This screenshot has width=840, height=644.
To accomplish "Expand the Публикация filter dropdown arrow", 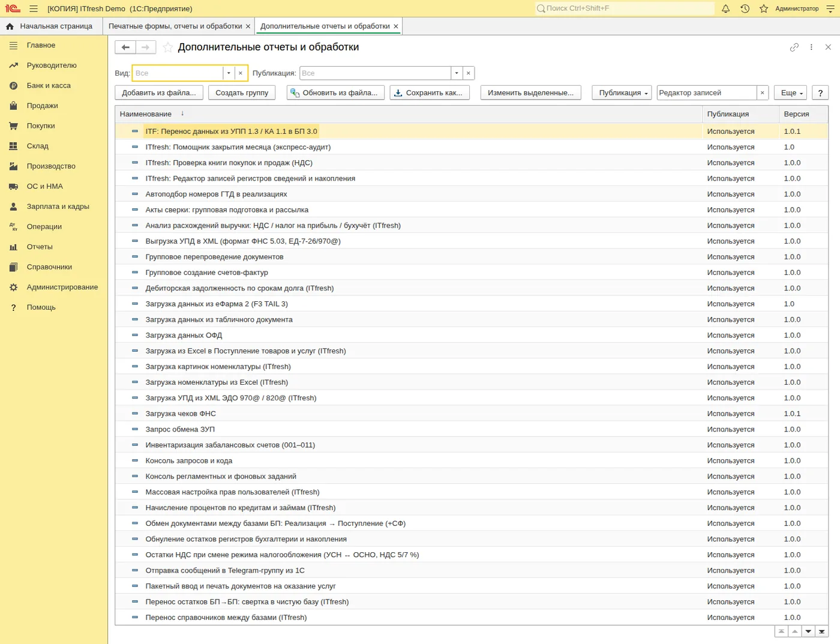I will point(457,73).
